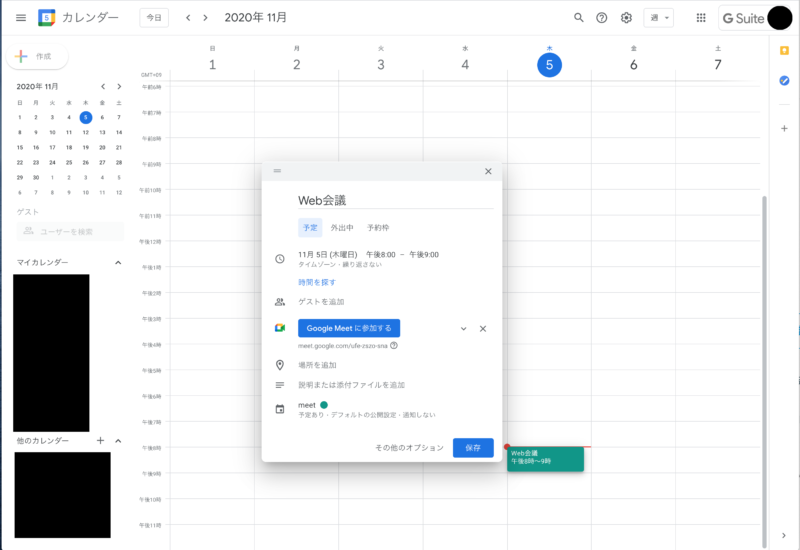800x550 pixels.
Task: Open the main hamburger menu
Action: [x=21, y=18]
